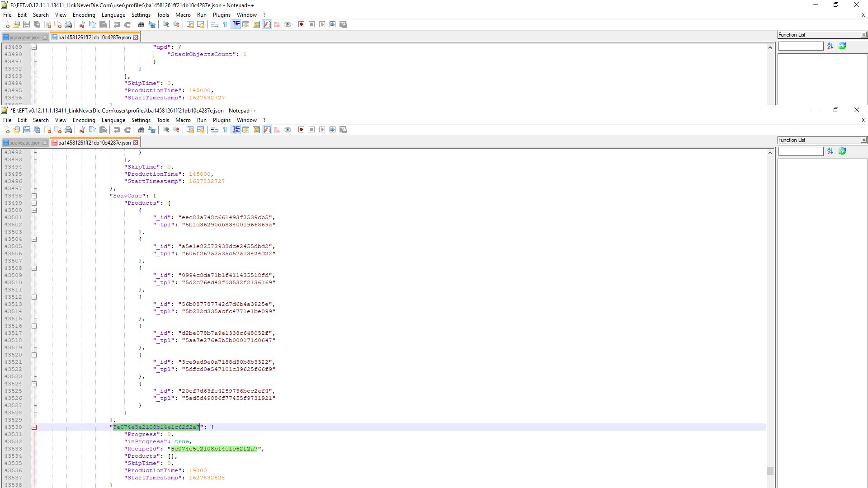The height and width of the screenshot is (488, 868).
Task: Click Cut scissors icon in lower window toolbar
Action: 82,130
